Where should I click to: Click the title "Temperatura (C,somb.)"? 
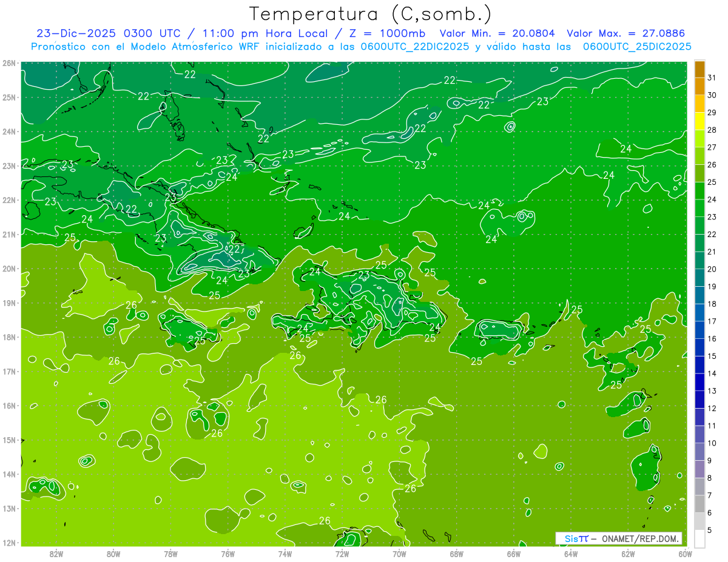tap(370, 13)
